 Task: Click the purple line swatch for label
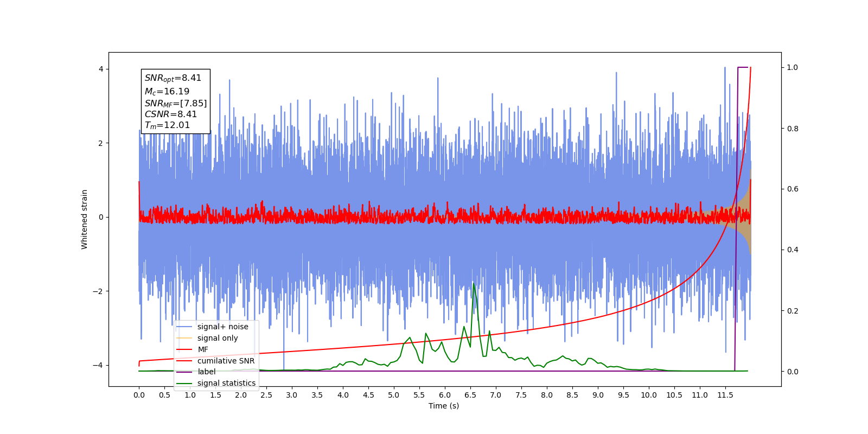[184, 372]
